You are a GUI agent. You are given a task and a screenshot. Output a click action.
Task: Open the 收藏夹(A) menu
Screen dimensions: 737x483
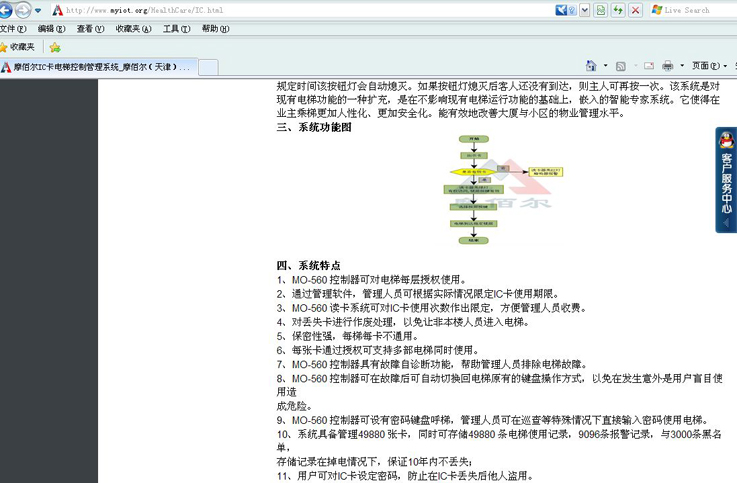[x=133, y=29]
